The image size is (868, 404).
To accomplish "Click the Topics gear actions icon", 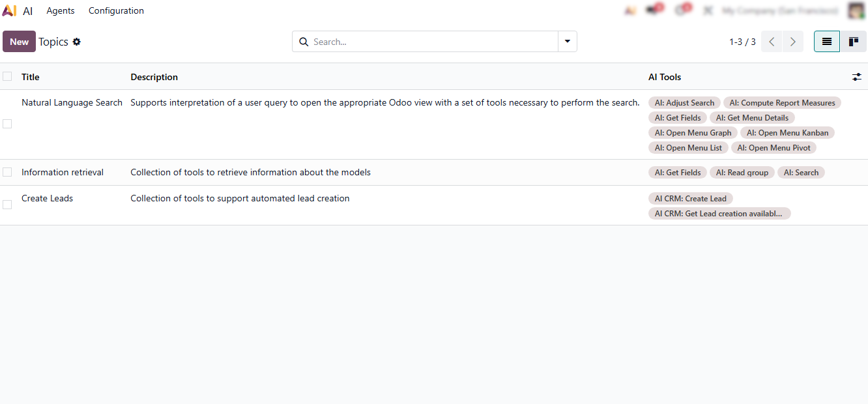I will click(77, 42).
